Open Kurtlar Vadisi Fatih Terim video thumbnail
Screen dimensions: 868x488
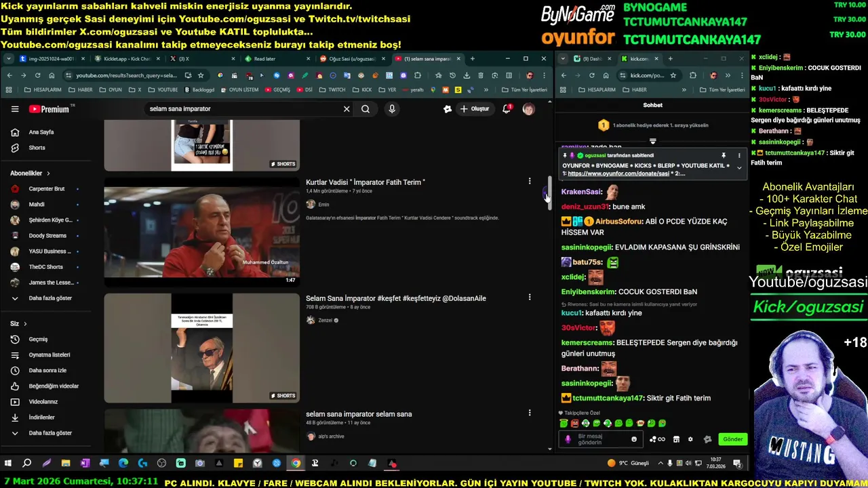pyautogui.click(x=201, y=231)
